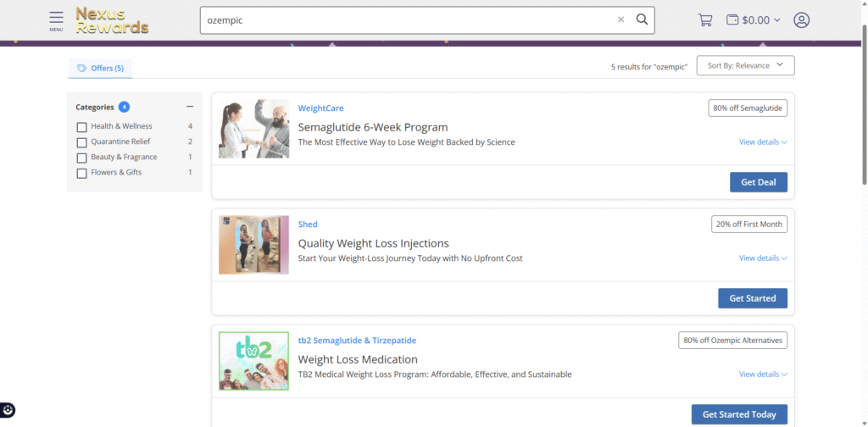This screenshot has width=868, height=427.
Task: Expand View details for Semaglutide 6-Week Program
Action: coord(763,142)
